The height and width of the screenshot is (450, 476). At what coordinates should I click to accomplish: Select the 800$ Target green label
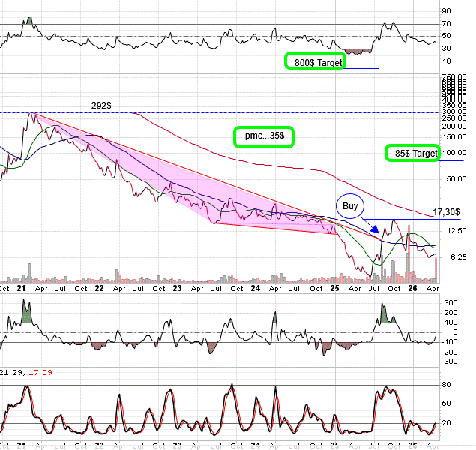pyautogui.click(x=314, y=63)
